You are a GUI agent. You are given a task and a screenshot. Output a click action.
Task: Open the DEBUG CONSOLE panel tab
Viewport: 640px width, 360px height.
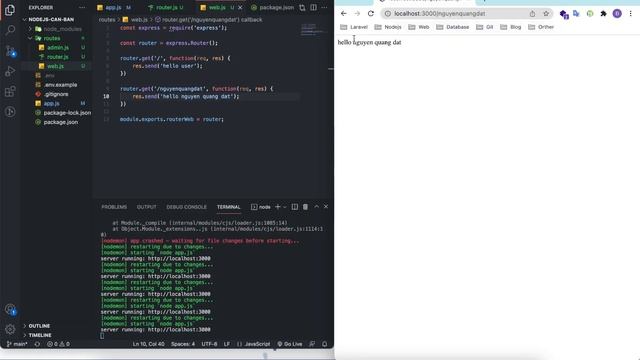186,207
